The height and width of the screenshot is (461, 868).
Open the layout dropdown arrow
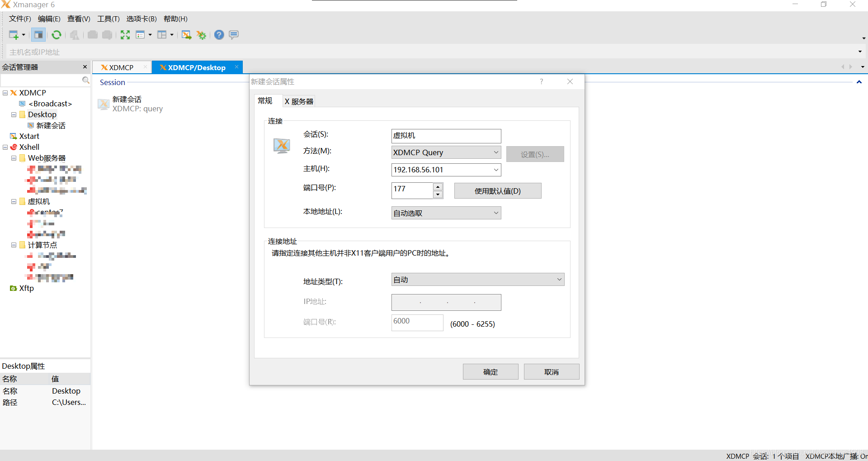172,35
